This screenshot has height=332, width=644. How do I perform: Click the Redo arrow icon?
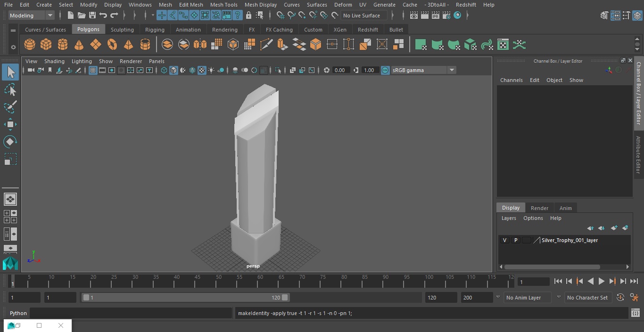pyautogui.click(x=114, y=16)
